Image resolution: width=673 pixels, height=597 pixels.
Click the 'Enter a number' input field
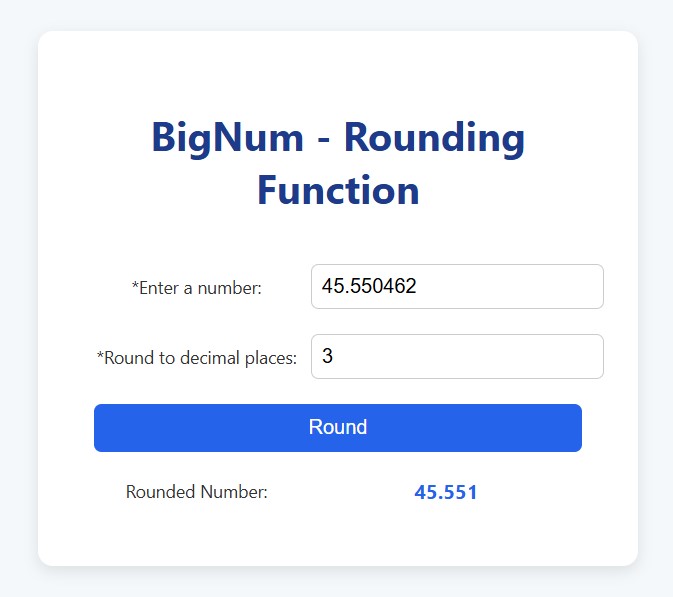tap(457, 287)
